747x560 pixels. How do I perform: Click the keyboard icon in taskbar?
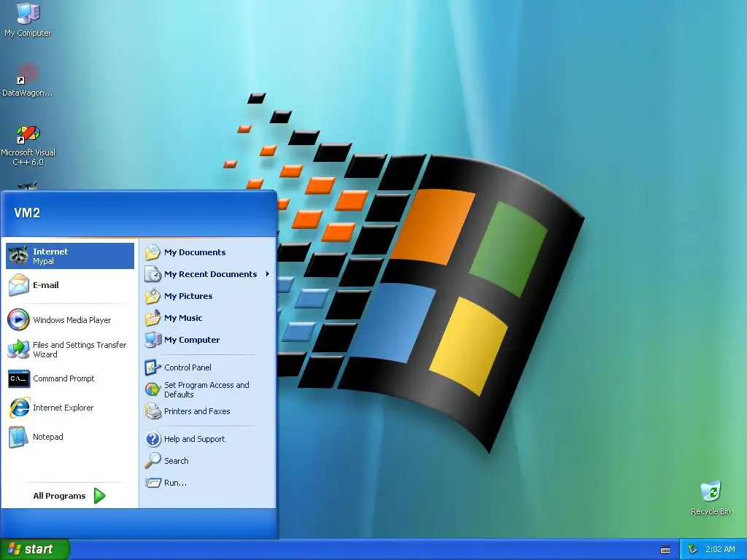coord(665,550)
